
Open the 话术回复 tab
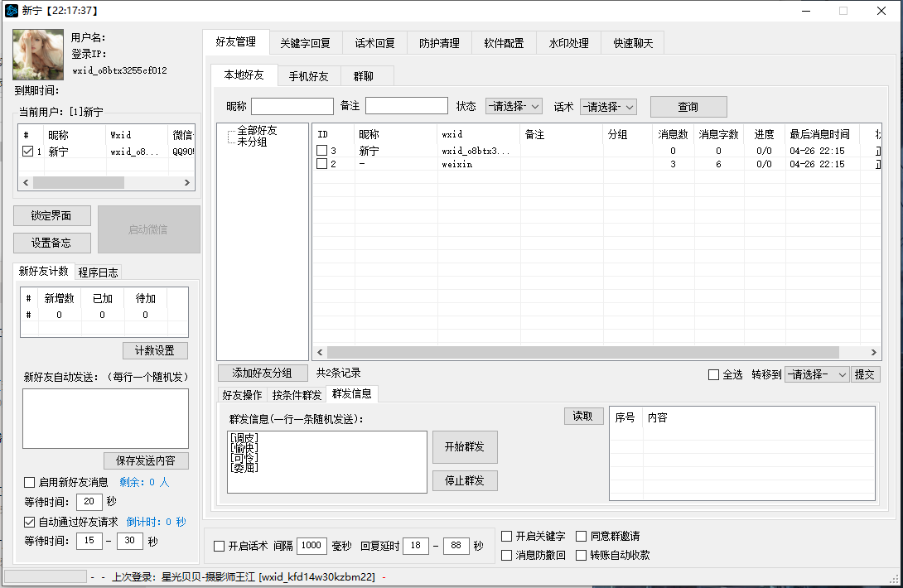tap(375, 43)
